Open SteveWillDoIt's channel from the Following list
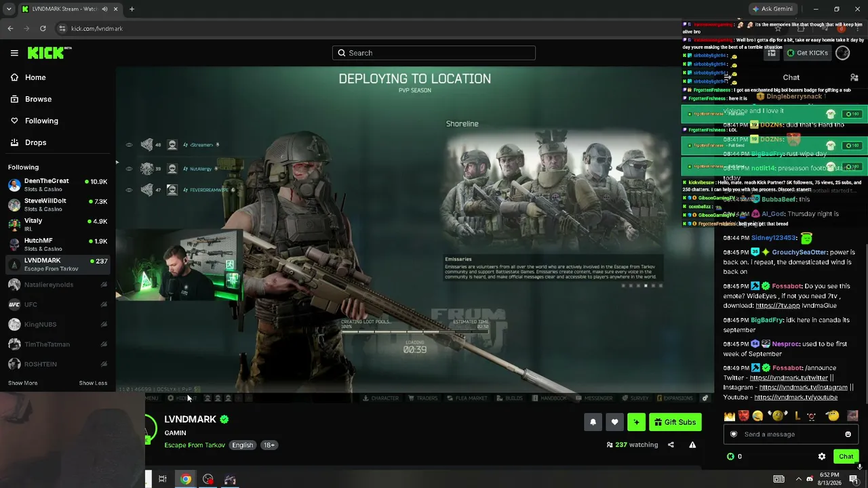868x488 pixels. click(58, 205)
